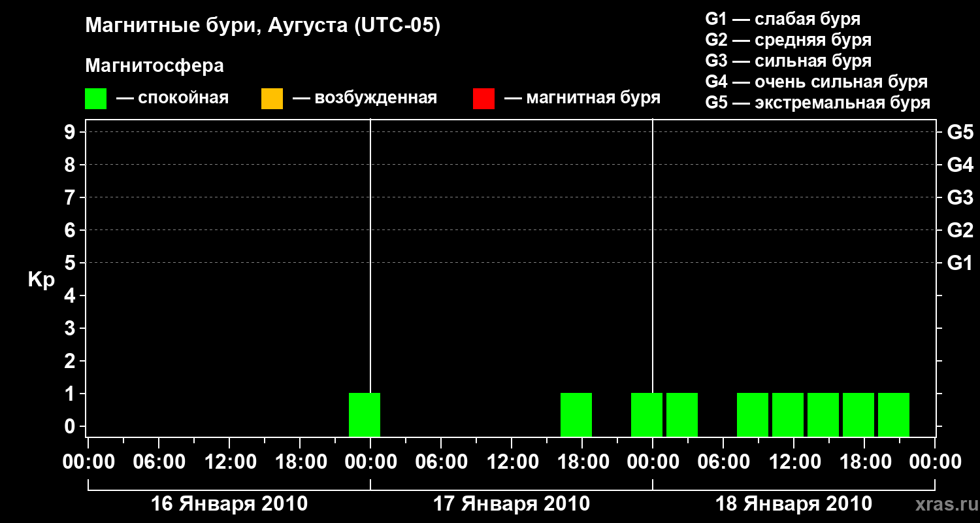
Task: Click the '— возбужденная' legend label
Action: pos(365,98)
